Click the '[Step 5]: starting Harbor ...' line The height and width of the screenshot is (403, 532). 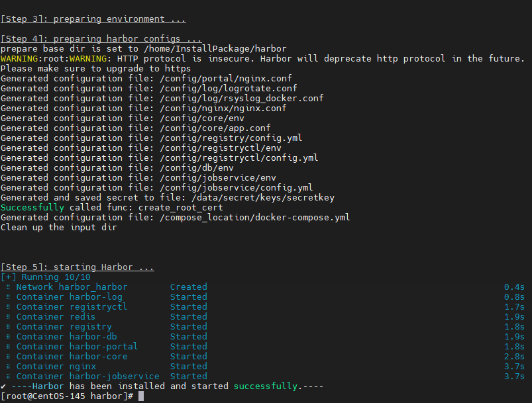(78, 267)
